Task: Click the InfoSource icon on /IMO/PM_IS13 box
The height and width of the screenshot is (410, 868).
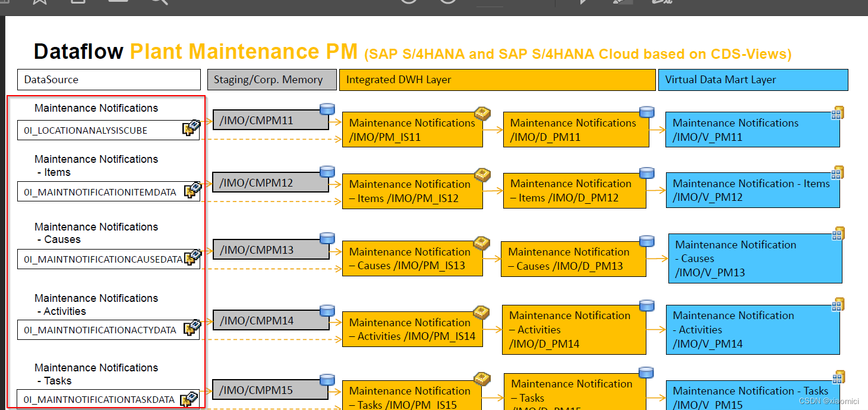Action: click(x=482, y=242)
